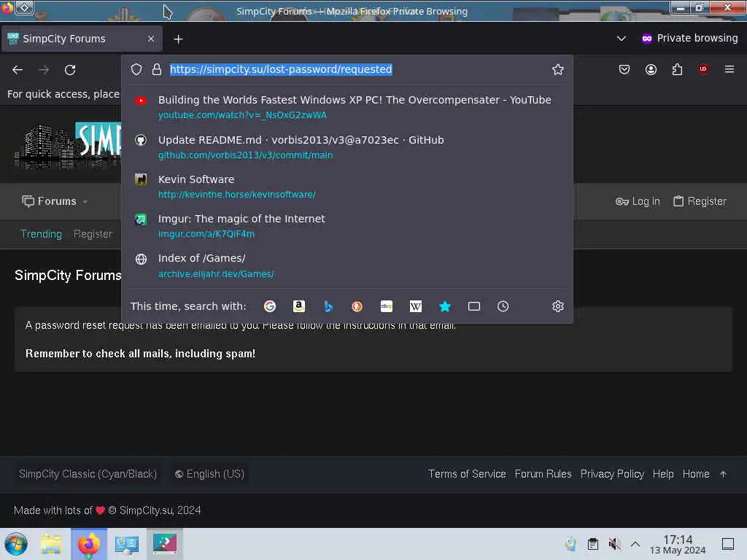Viewport: 747px width, 560px height.
Task: Open the Windows Start menu
Action: [16, 544]
